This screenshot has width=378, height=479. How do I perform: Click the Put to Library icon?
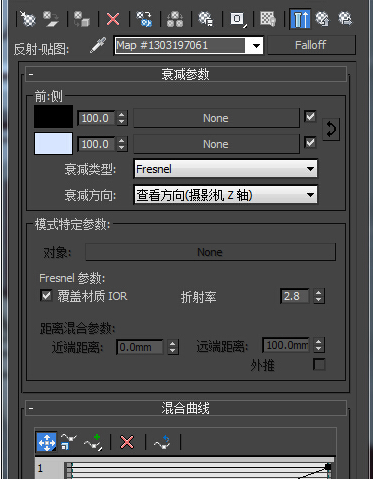(x=206, y=19)
